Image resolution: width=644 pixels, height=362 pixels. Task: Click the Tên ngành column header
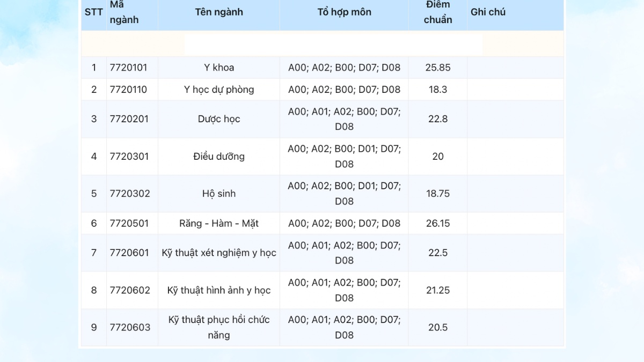[x=219, y=12]
